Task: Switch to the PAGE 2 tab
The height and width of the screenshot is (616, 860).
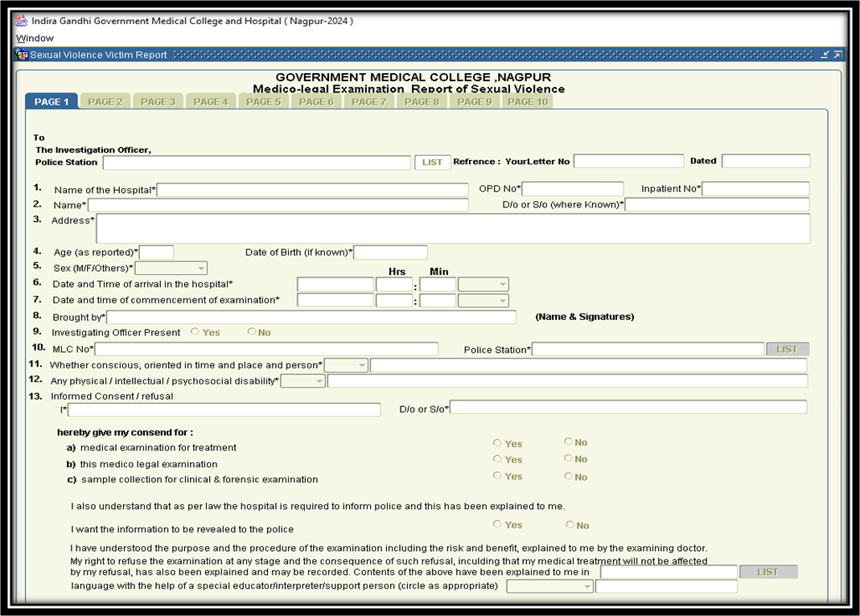Action: point(105,102)
